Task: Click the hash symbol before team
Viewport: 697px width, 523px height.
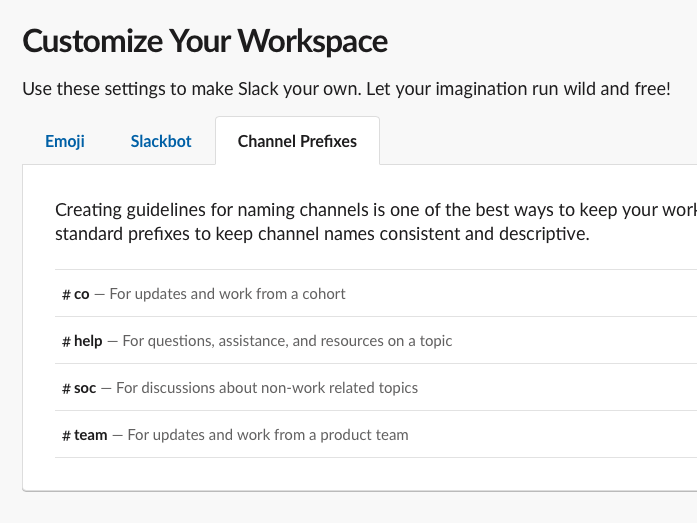Action: [x=66, y=436]
